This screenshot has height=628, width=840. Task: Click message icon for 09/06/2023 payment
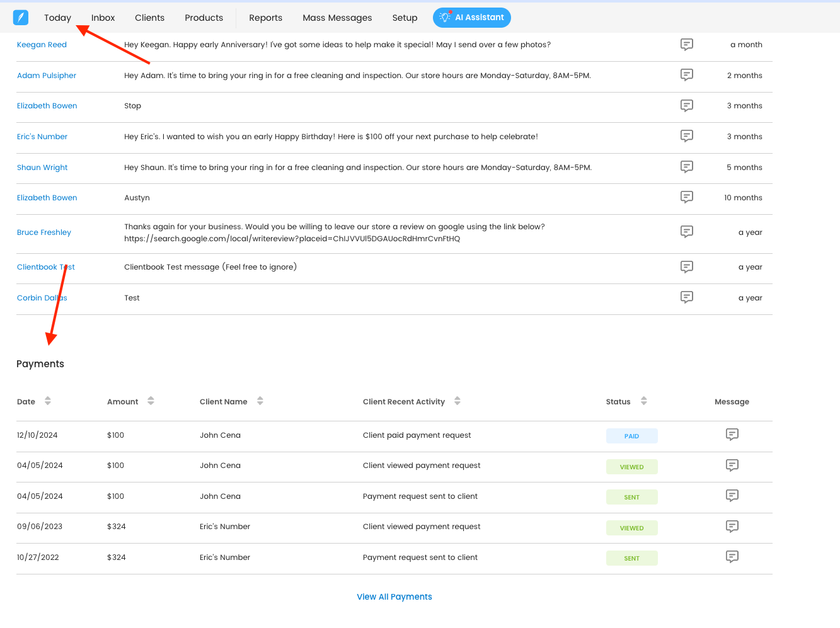[732, 527]
